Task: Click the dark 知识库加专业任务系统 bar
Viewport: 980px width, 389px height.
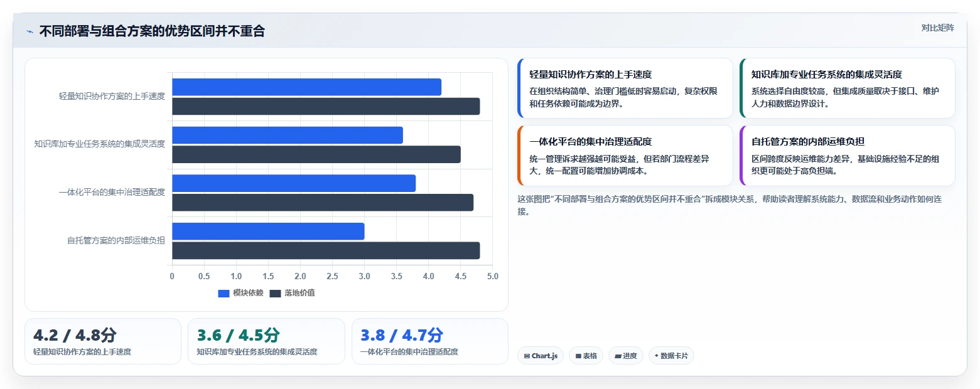Action: [x=316, y=154]
